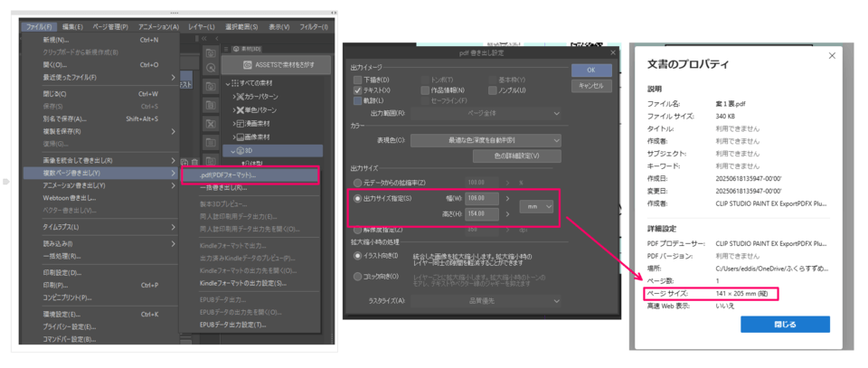Enable the 下描き(D) checkbox
The image size is (868, 368).
tap(358, 80)
